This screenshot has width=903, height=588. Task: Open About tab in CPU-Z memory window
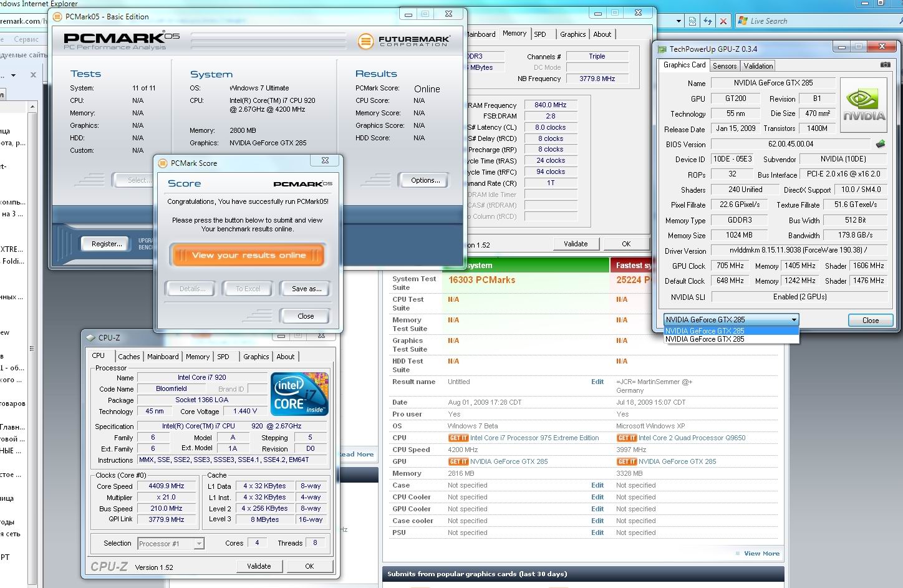[x=602, y=34]
